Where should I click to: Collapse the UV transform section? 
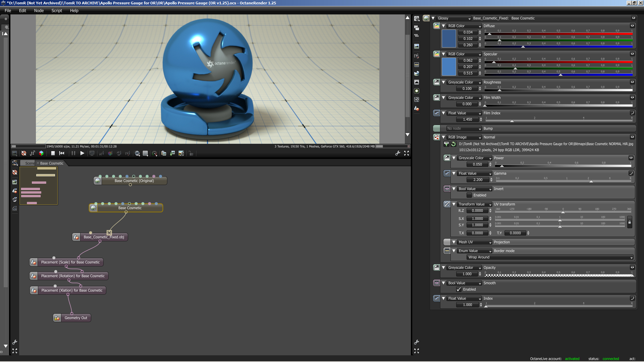(x=454, y=204)
